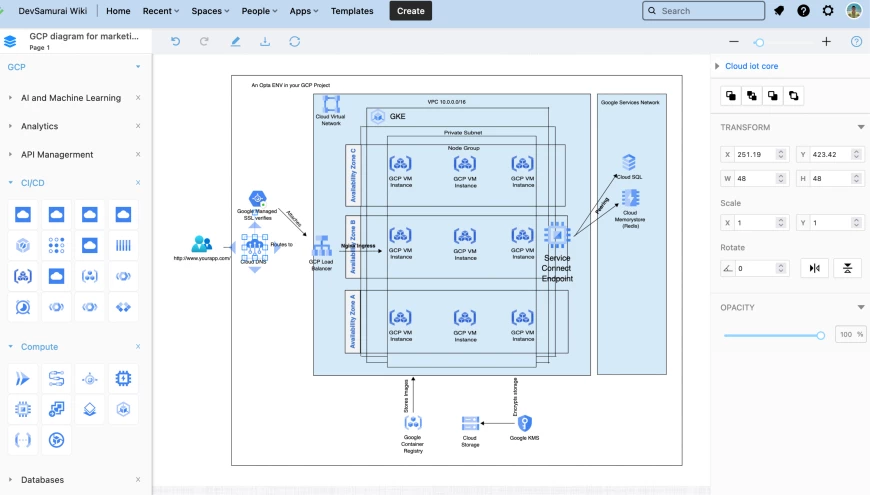This screenshot has height=495, width=870.
Task: Click the opacity percent value box
Action: coord(850,334)
